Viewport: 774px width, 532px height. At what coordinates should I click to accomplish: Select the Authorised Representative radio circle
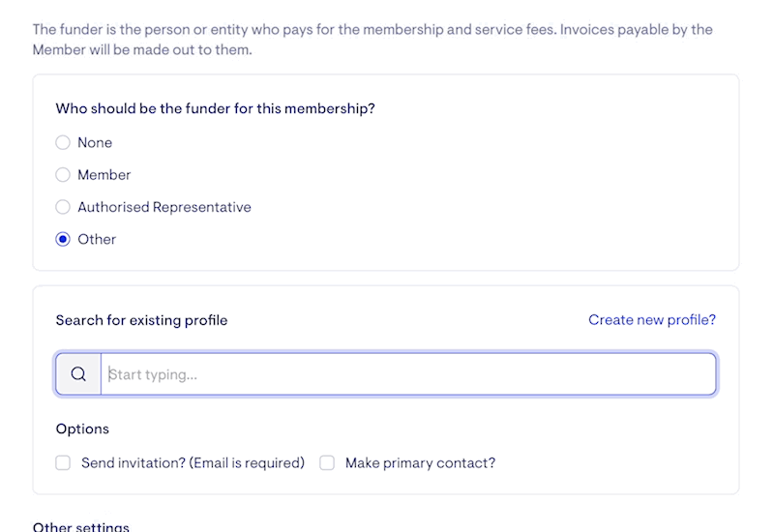63,207
